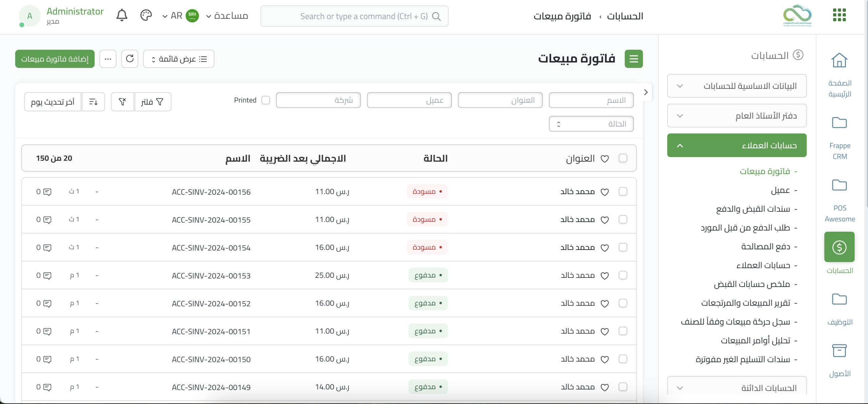Open سندات القبض والدفع sidebar item

pyautogui.click(x=753, y=209)
